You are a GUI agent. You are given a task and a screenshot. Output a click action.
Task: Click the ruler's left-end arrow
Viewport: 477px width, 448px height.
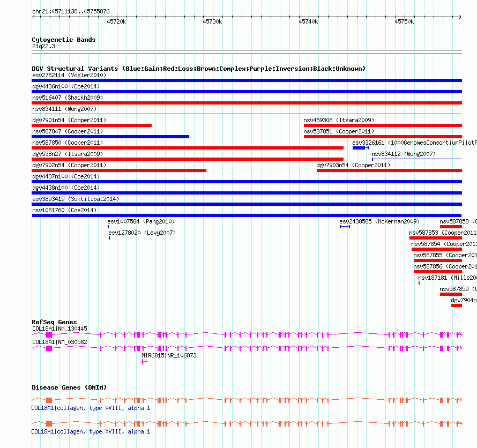pos(33,17)
